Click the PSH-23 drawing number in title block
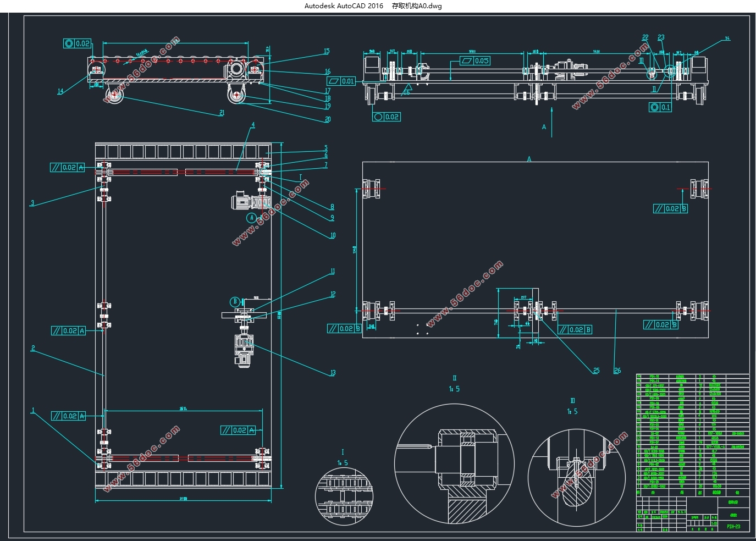 733,526
